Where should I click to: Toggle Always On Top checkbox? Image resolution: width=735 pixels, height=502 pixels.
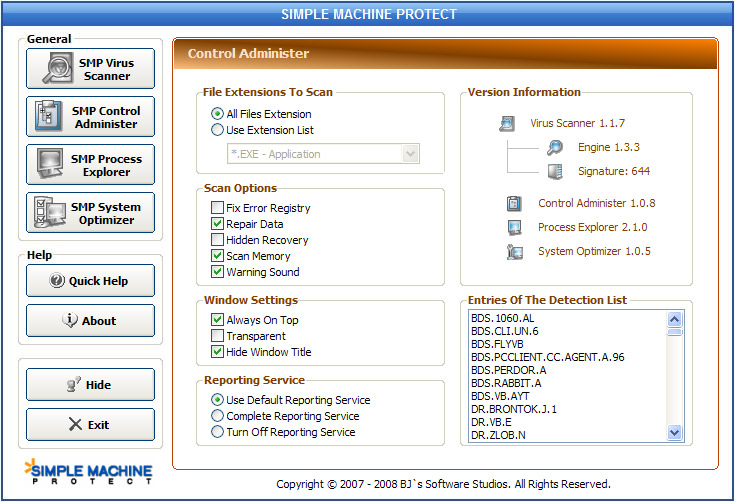[x=217, y=320]
